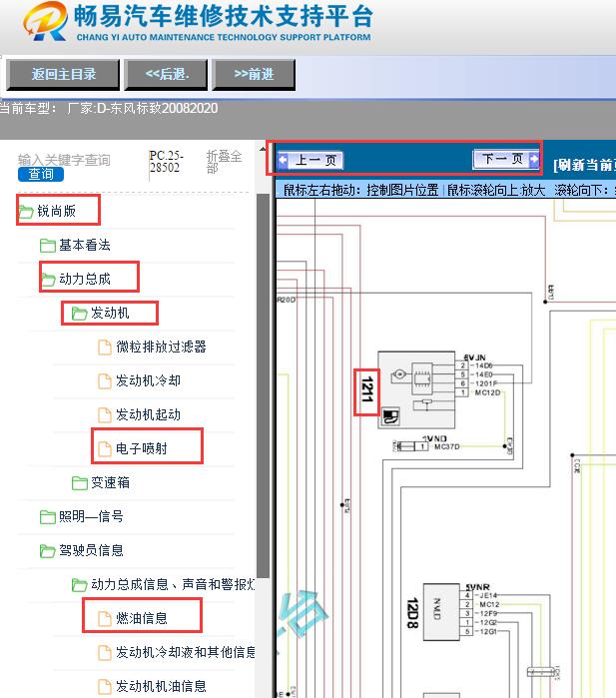The height and width of the screenshot is (698, 616).
Task: Expand the 变速箱 folder icon
Action: coord(79,482)
